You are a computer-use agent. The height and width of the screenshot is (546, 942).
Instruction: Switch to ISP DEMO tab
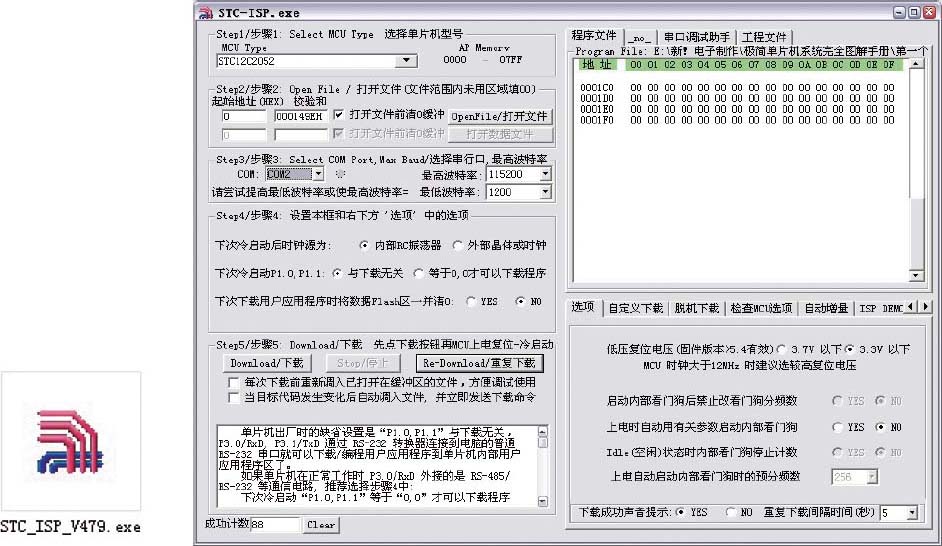(881, 309)
